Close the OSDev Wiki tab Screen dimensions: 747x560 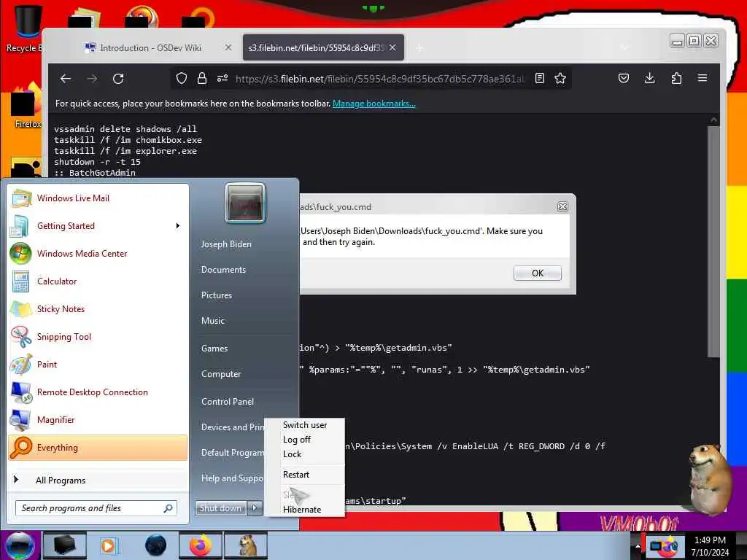tap(228, 47)
